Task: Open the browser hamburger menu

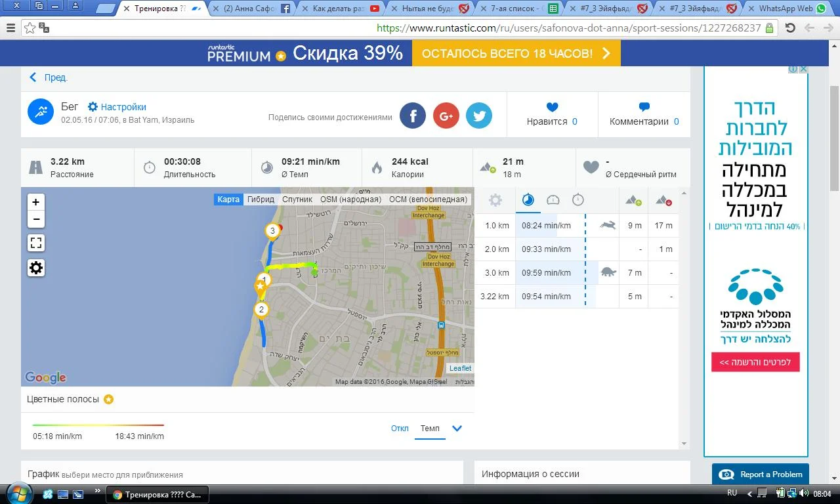Action: pos(10,28)
